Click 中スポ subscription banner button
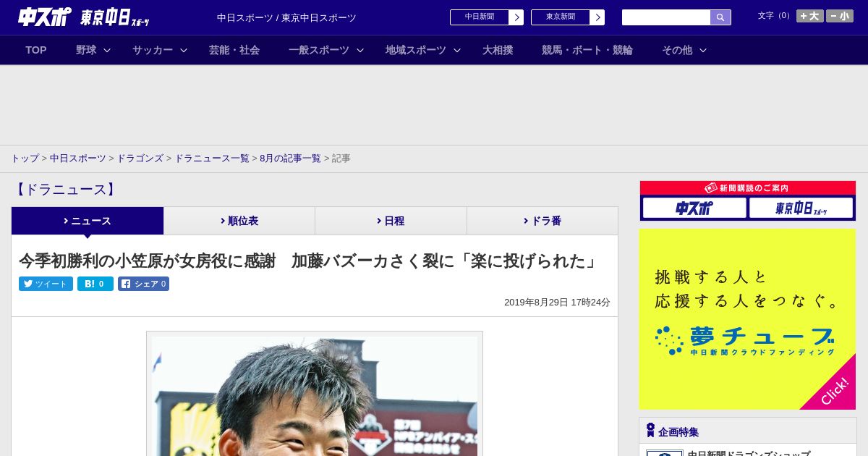The image size is (868, 456). coord(694,208)
